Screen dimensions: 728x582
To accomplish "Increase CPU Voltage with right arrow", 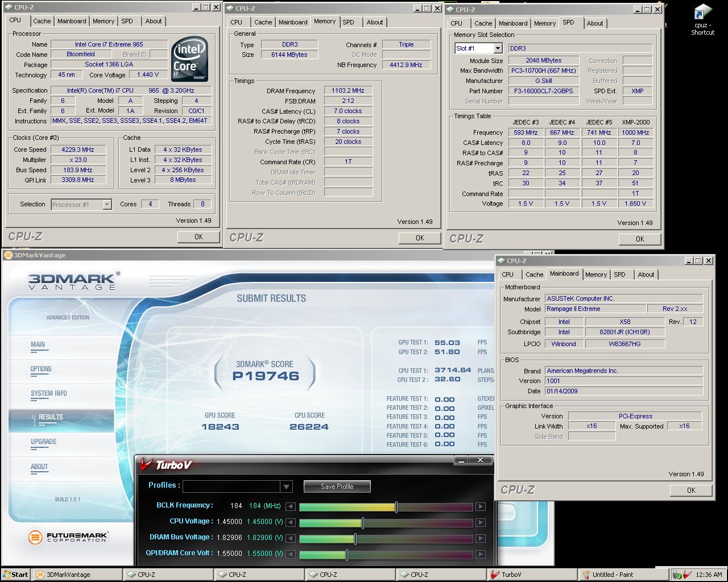I will [x=480, y=522].
